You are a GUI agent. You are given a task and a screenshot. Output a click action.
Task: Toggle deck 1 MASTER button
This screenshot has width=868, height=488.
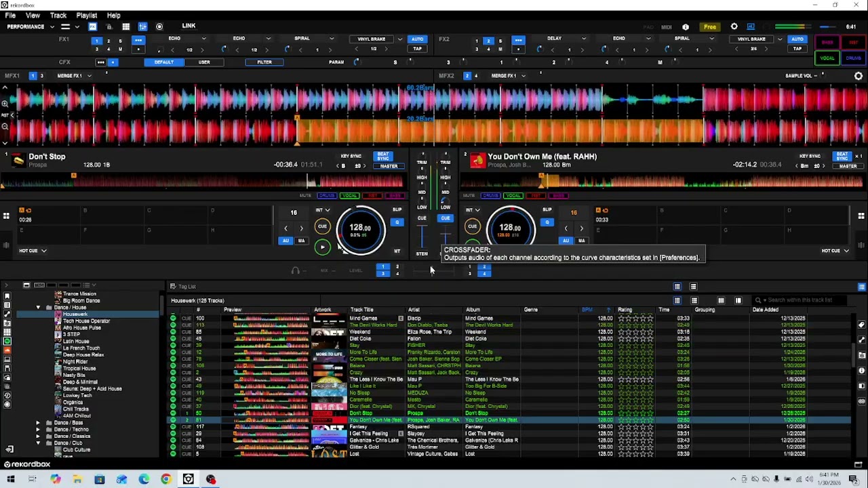click(x=388, y=166)
